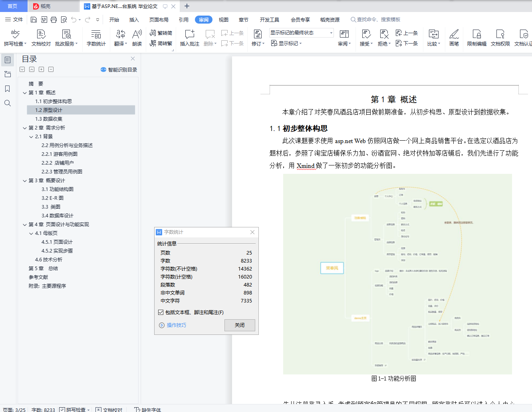Viewport: 532px width, 412px height.
Task: Start 朗读 read aloud
Action: [x=137, y=38]
